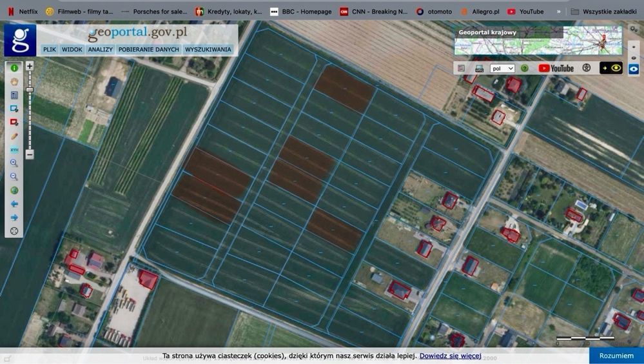Click the blue eye accessibility button
644x364 pixels.
[x=634, y=68]
